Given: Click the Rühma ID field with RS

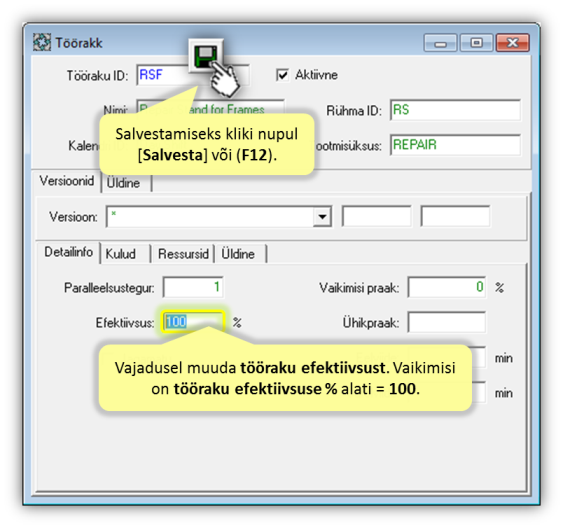Looking at the screenshot, I should point(455,110).
